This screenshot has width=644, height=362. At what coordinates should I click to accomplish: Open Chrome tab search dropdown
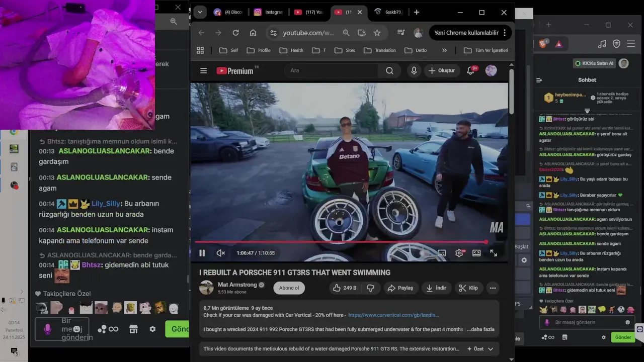click(200, 12)
